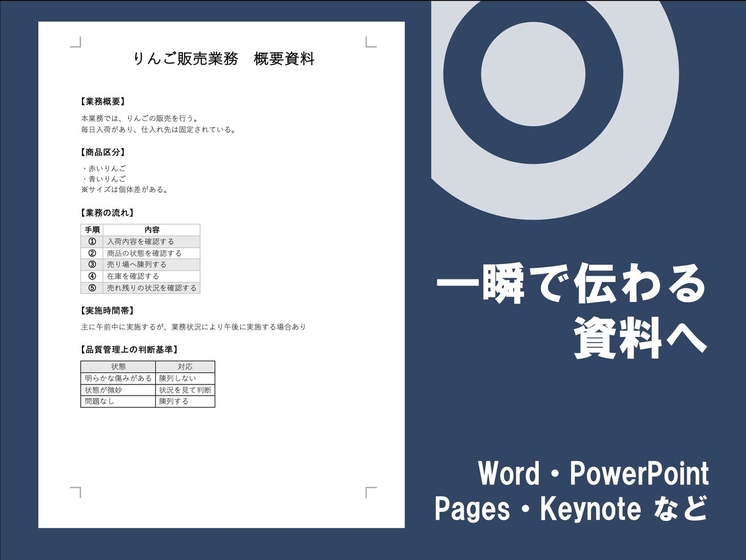Click the text Pages・Keynote など

[571, 509]
